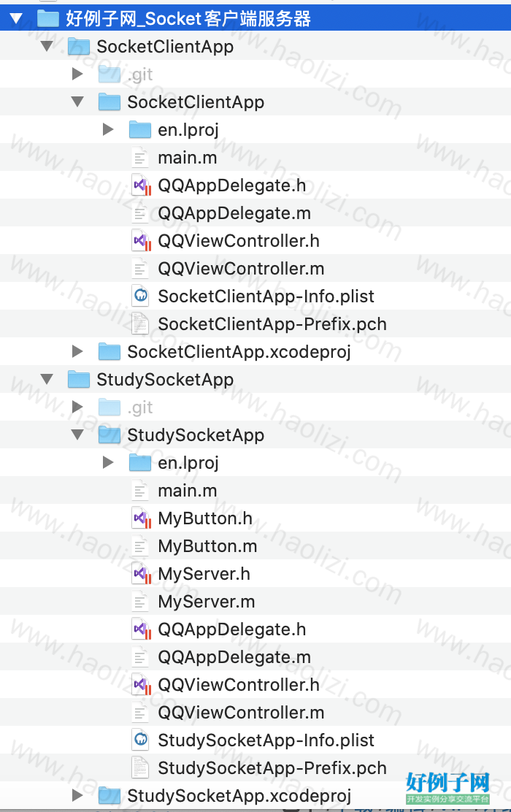Select the inner SocketClientApp subfolder row
This screenshot has height=812, width=511.
pyautogui.click(x=255, y=102)
